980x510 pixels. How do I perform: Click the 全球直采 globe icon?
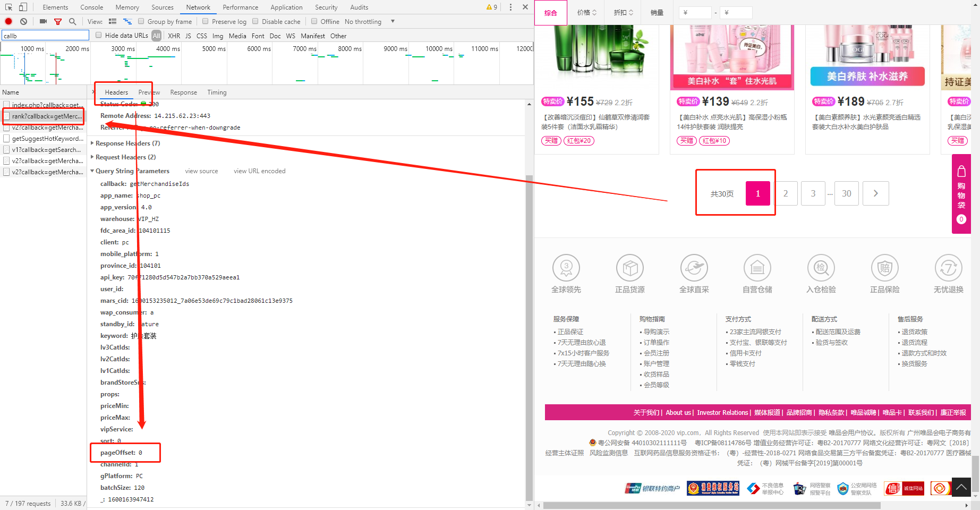point(694,268)
